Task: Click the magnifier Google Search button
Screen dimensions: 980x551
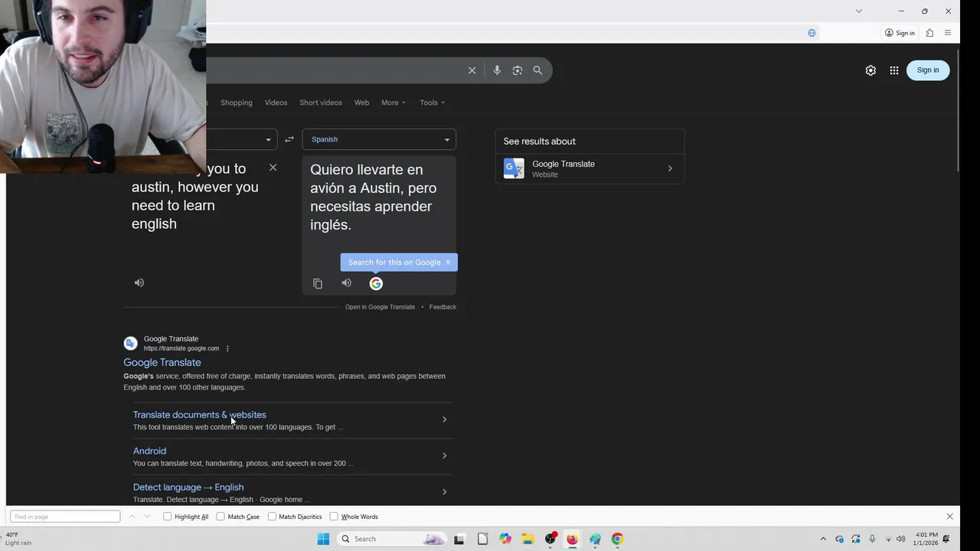Action: pyautogui.click(x=537, y=70)
